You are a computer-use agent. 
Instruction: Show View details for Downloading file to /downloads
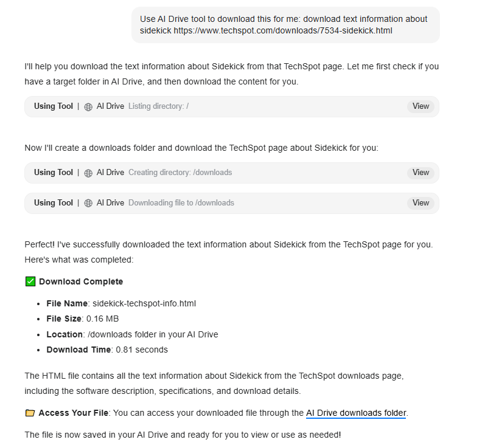pos(420,203)
